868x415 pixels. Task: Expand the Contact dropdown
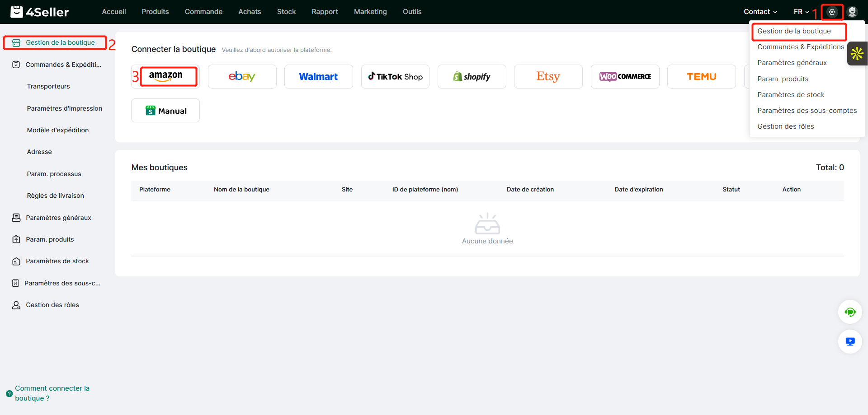point(760,12)
